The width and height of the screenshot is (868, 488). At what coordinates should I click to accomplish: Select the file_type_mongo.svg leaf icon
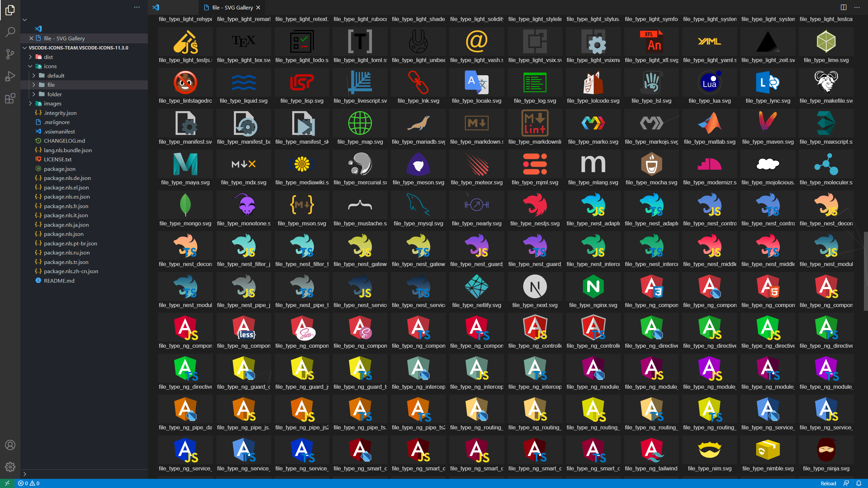pyautogui.click(x=185, y=205)
